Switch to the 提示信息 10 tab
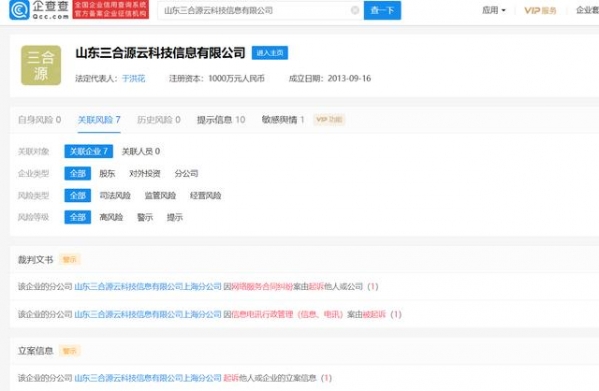 [x=221, y=120]
